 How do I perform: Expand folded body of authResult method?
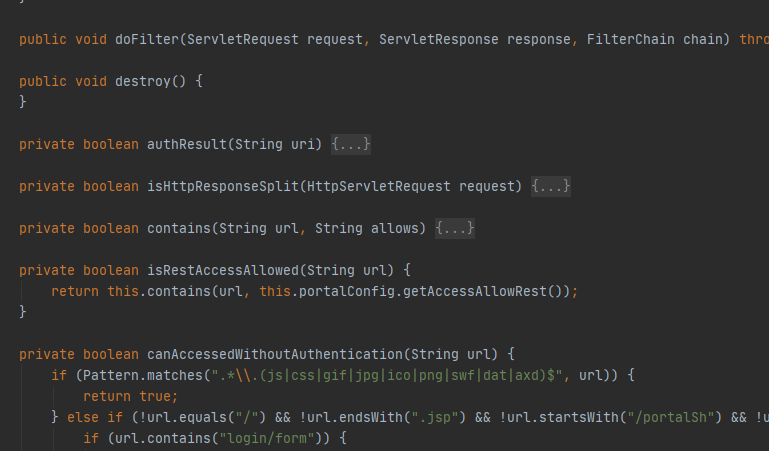coord(351,144)
